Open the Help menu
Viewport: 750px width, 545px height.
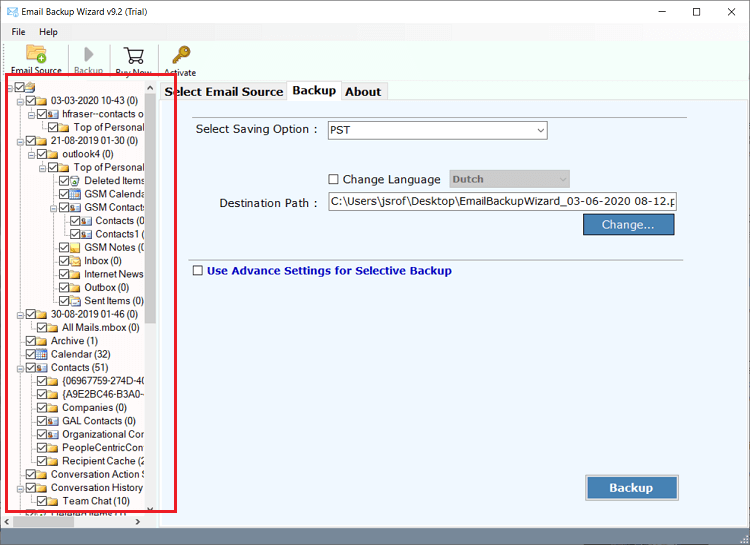(48, 32)
